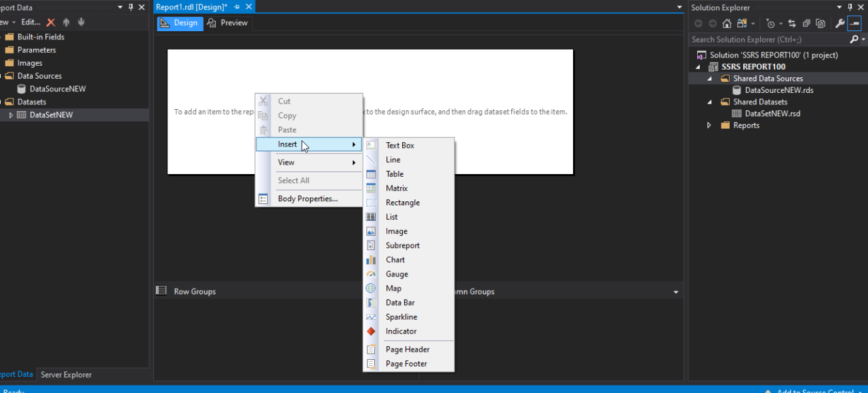This screenshot has height=393, width=868.
Task: Select Body Properties from the context menu
Action: tap(307, 199)
